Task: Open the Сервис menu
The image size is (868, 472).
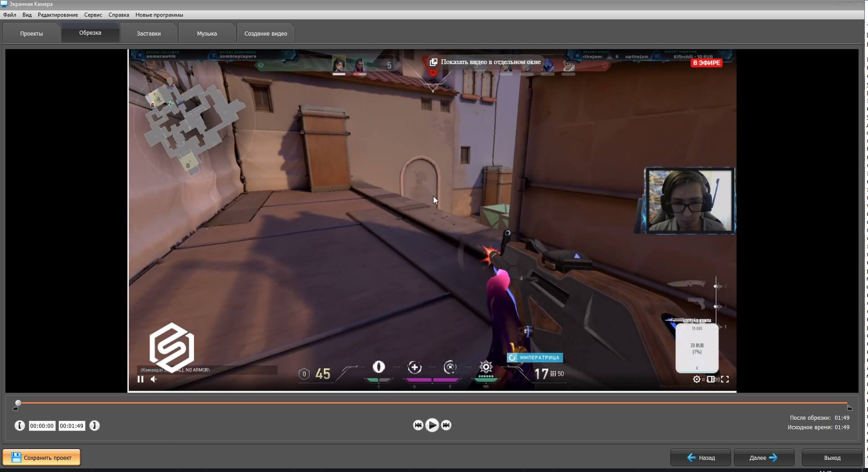Action: point(93,15)
